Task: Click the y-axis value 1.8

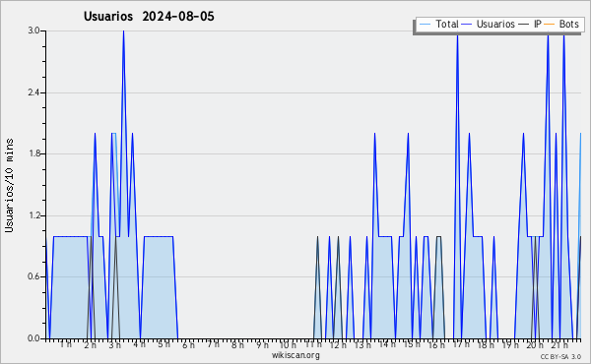Action: (x=33, y=153)
